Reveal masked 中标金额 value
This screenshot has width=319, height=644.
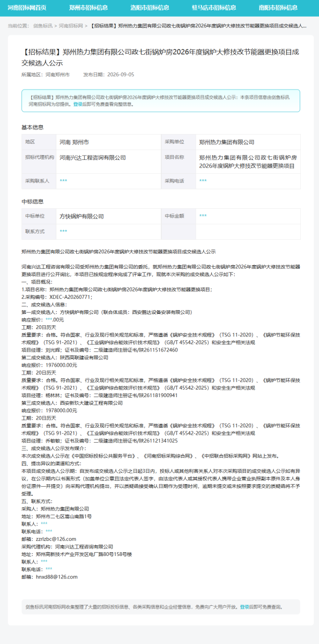[x=203, y=216]
